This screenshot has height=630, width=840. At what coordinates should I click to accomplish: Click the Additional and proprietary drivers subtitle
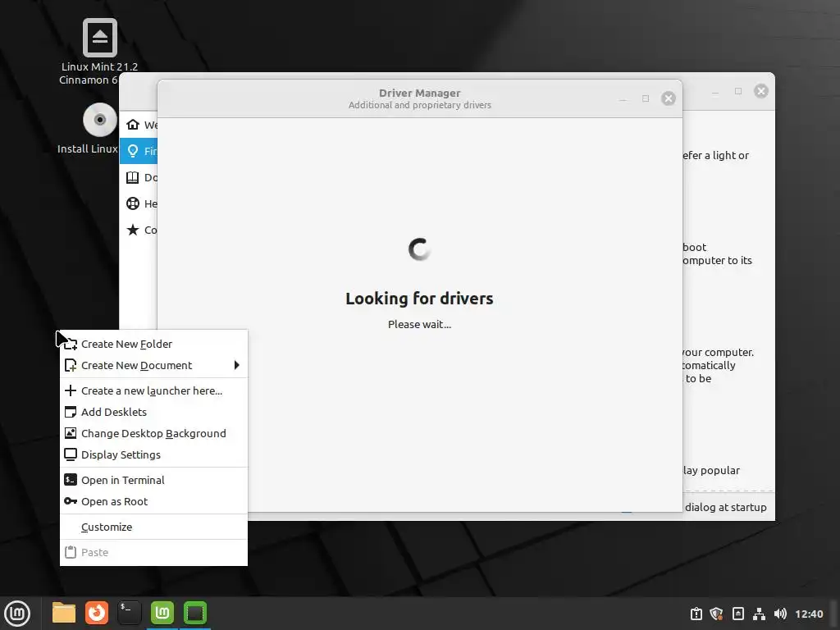pyautogui.click(x=419, y=105)
